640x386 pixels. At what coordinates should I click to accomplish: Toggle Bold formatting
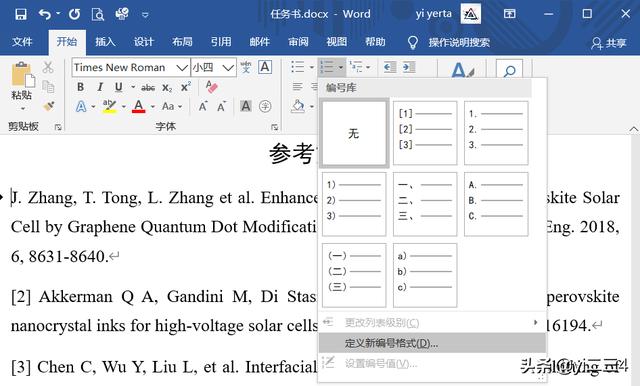click(x=80, y=87)
